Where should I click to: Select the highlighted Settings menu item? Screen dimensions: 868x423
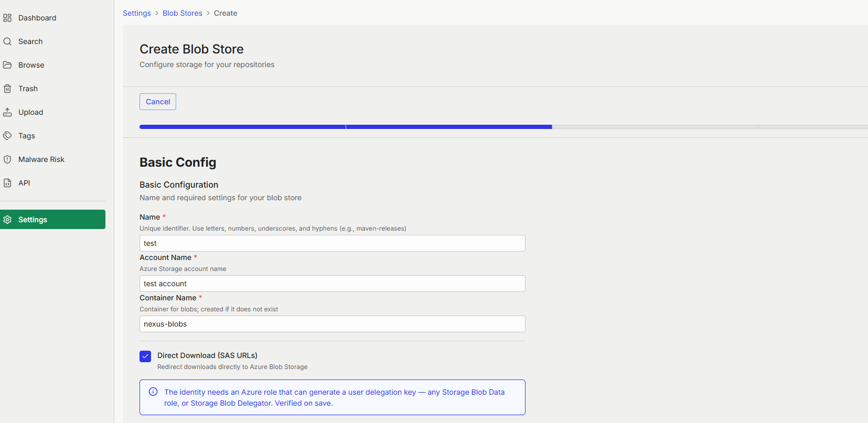52,220
